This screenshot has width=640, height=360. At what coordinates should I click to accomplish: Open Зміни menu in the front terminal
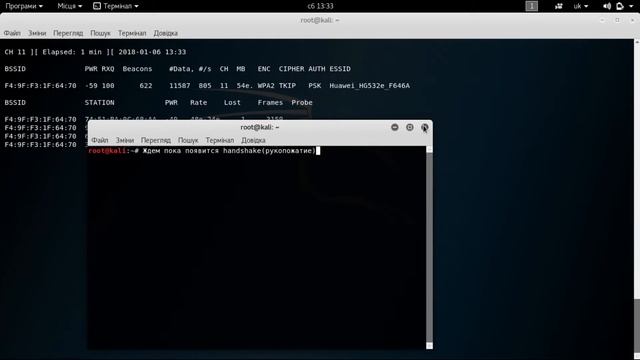pyautogui.click(x=125, y=140)
